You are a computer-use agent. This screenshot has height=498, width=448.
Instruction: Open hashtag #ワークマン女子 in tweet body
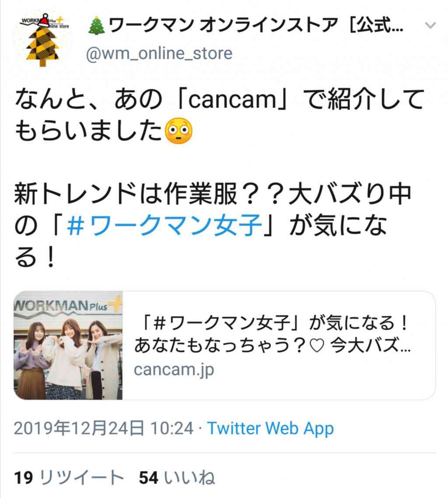[x=165, y=225]
